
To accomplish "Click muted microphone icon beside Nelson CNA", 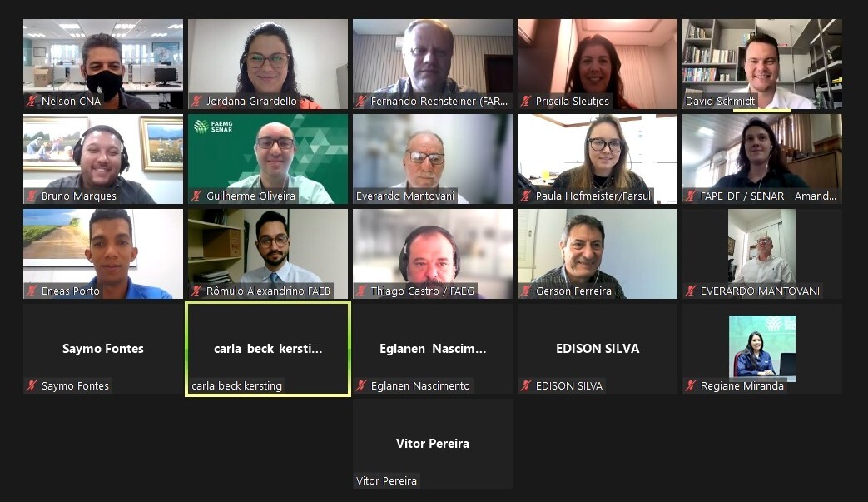I will [x=32, y=102].
